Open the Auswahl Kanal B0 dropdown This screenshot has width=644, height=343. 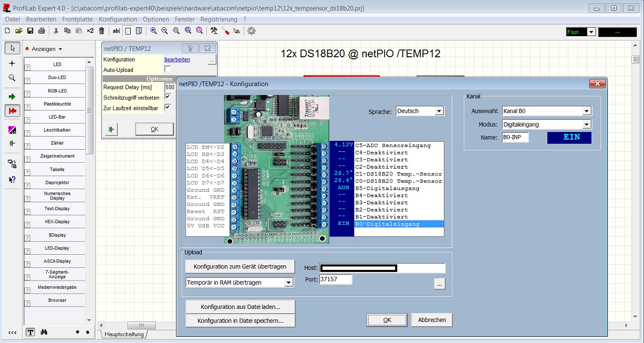(x=587, y=111)
